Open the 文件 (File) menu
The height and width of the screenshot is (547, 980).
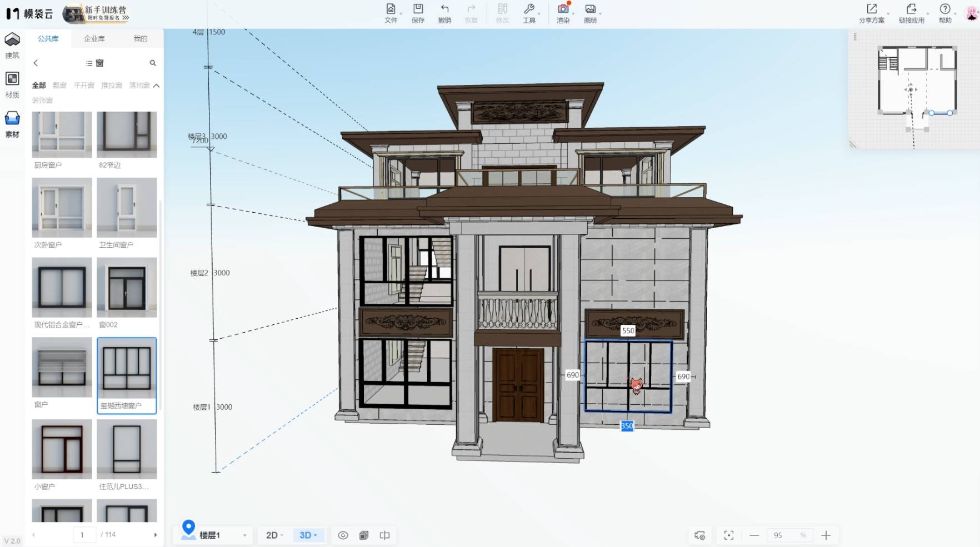[x=391, y=13]
